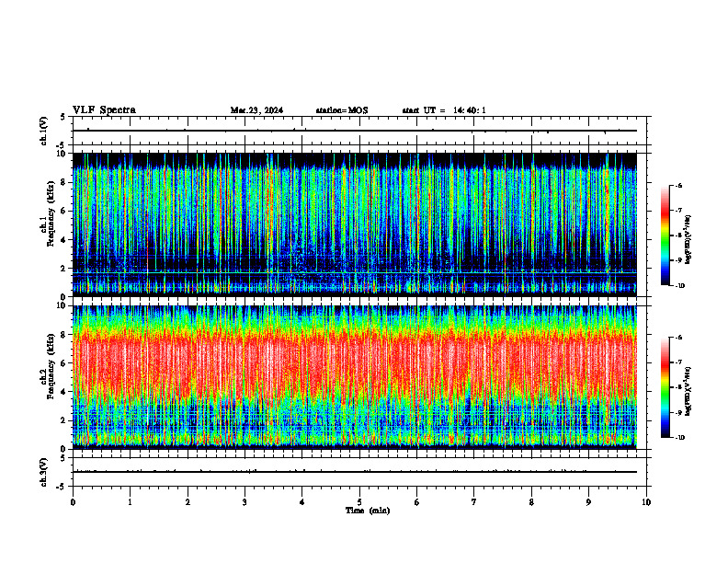
Task: Click inside the ch.1 spectrogram plot
Action: coord(355,224)
